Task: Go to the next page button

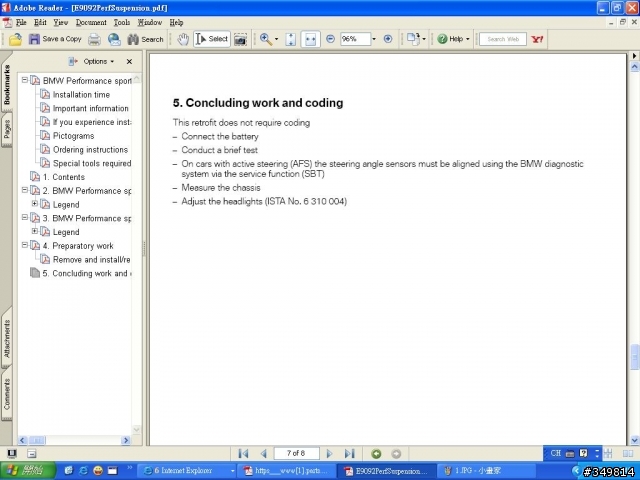Action: click(329, 453)
